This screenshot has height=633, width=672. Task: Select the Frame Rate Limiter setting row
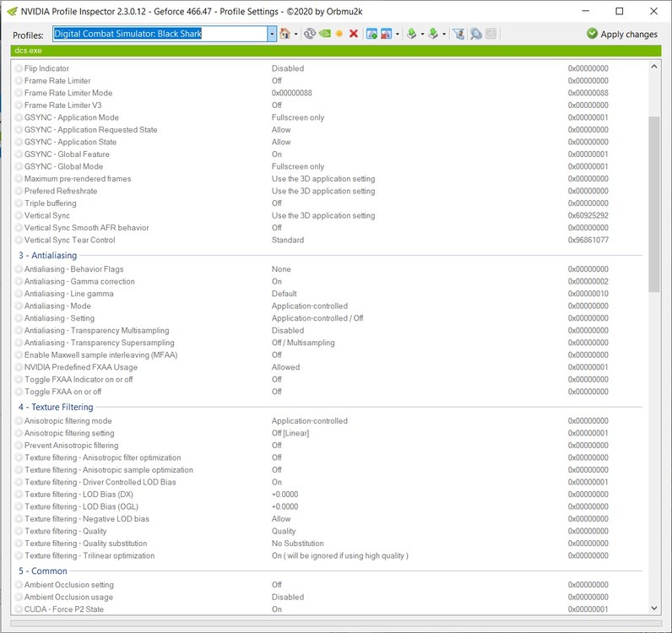click(x=329, y=80)
